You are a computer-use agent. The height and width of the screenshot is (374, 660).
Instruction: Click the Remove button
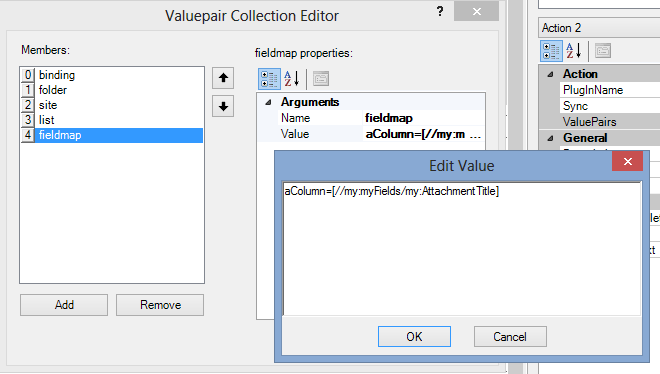tap(160, 305)
